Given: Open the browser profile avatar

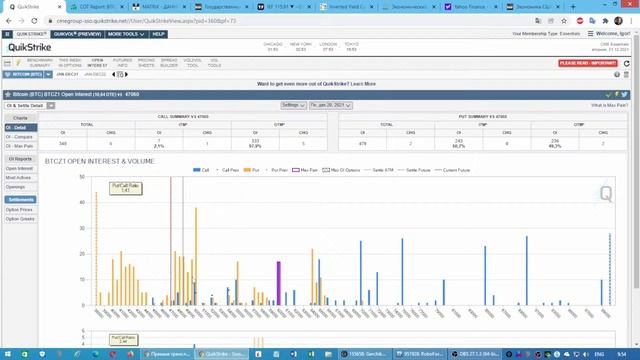Looking at the screenshot, I should 618,21.
